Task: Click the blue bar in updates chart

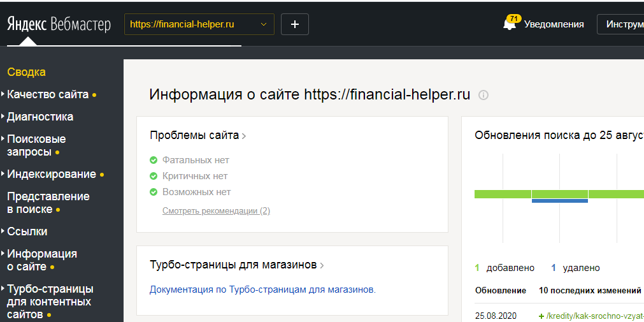Action: (559, 201)
